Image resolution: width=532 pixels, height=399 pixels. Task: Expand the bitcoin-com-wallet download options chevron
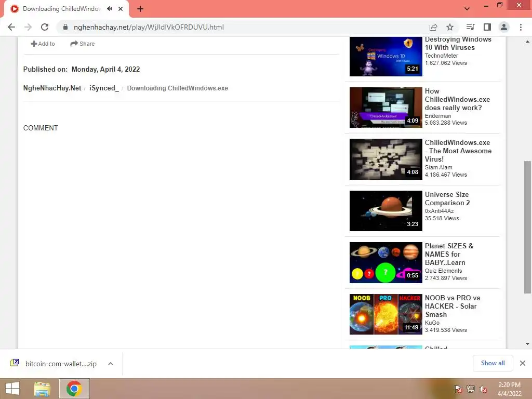point(111,364)
